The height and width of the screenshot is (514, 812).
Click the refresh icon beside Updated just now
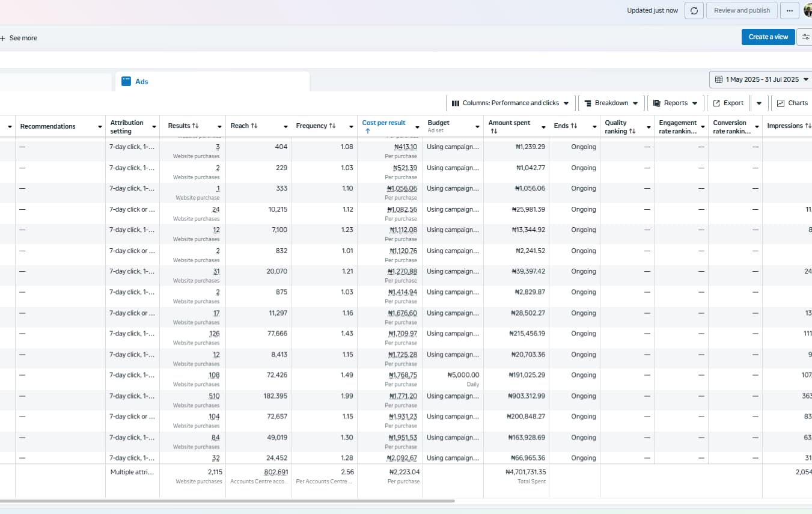[694, 11]
